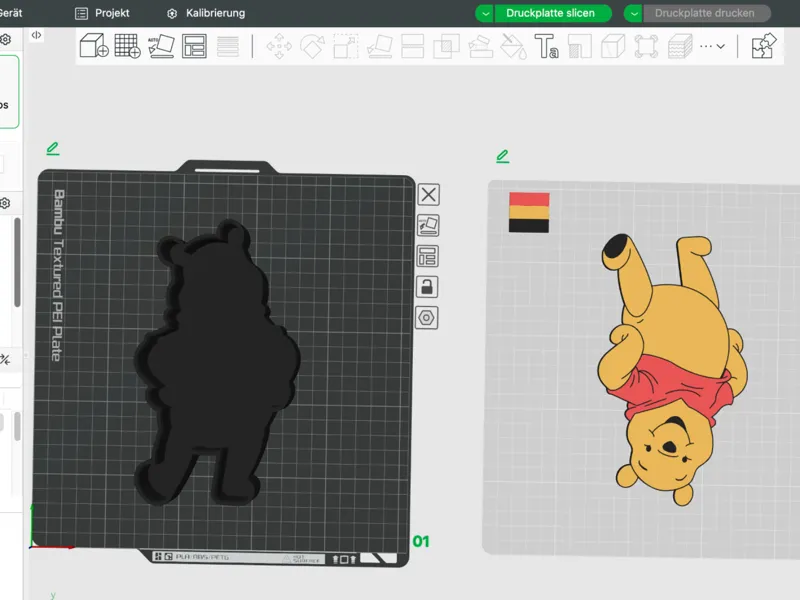Switch to the Projekt tab
Screen dimensions: 800x600
(x=102, y=13)
